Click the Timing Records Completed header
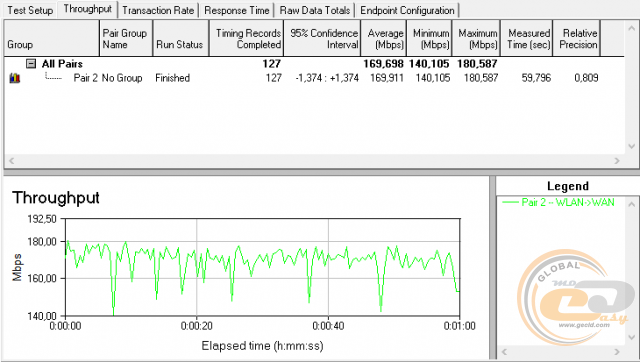Screen dimensions: 640x362 point(247,38)
